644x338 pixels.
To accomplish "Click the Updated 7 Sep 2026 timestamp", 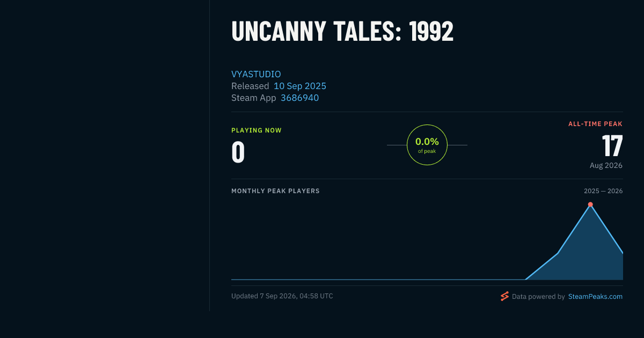I will (282, 296).
